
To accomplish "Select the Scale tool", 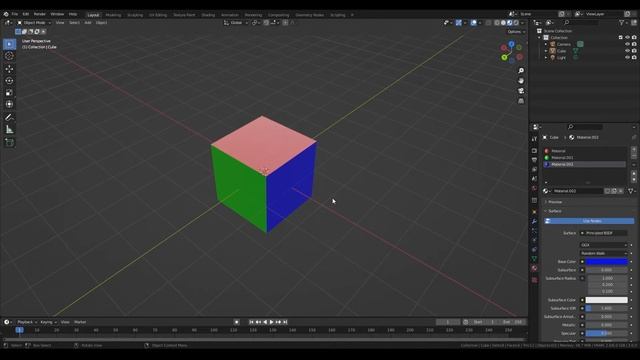I will click(9, 93).
